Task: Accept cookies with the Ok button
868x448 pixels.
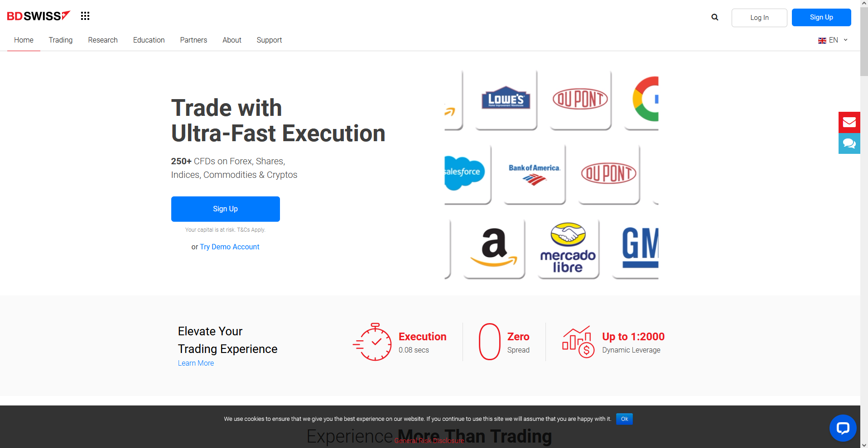Action: tap(624, 419)
